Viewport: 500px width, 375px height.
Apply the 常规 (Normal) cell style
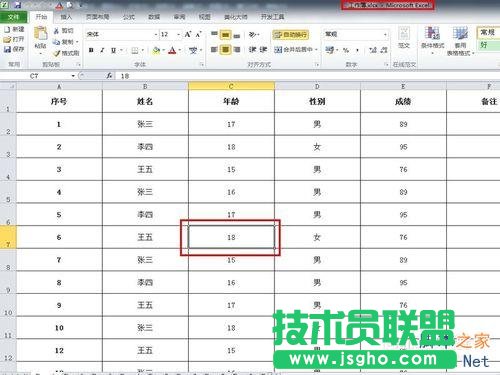pyautogui.click(x=489, y=32)
